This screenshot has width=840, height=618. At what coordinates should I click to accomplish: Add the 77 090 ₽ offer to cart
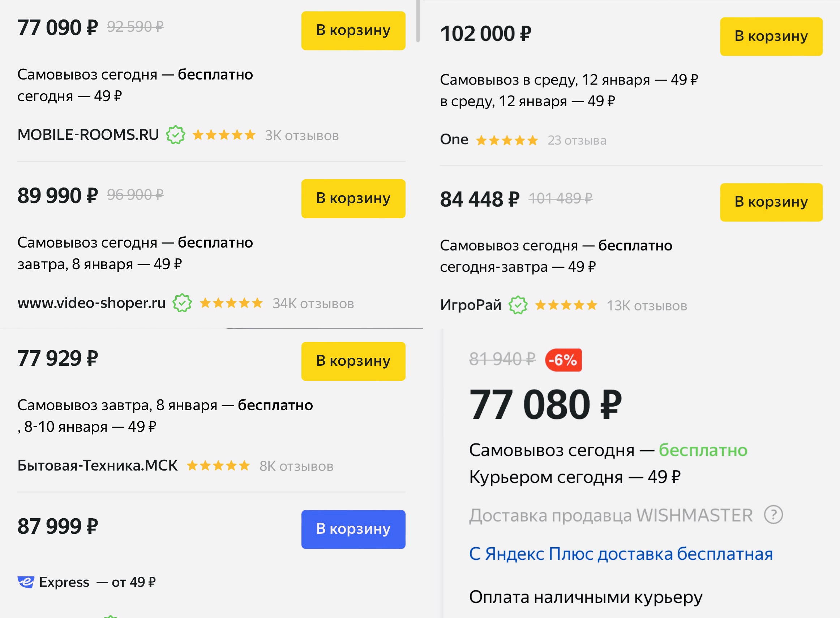[353, 30]
